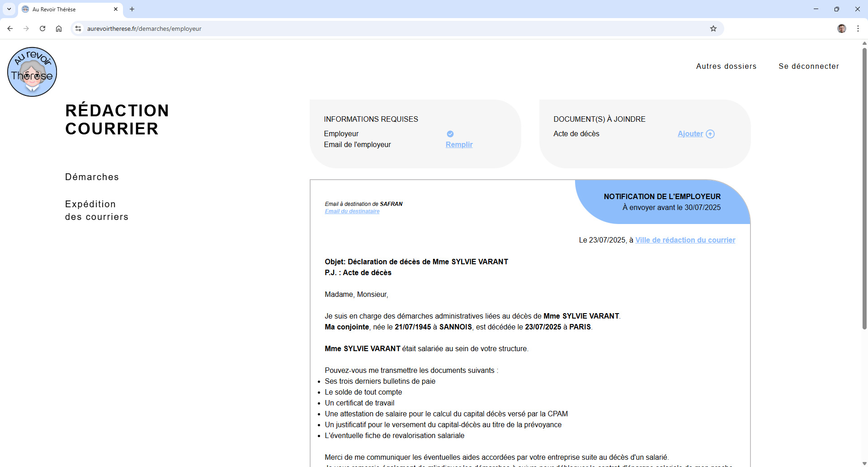Click Se déconnecter

point(809,66)
